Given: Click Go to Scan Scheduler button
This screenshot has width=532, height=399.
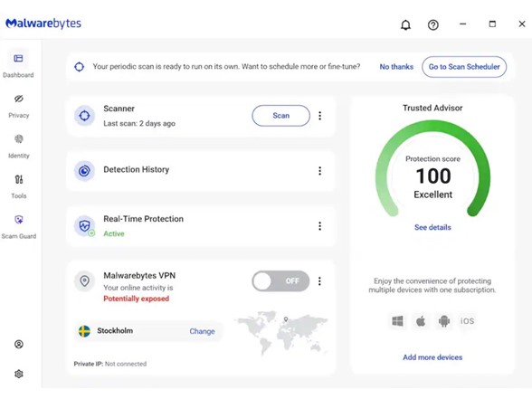Looking at the screenshot, I should [464, 67].
